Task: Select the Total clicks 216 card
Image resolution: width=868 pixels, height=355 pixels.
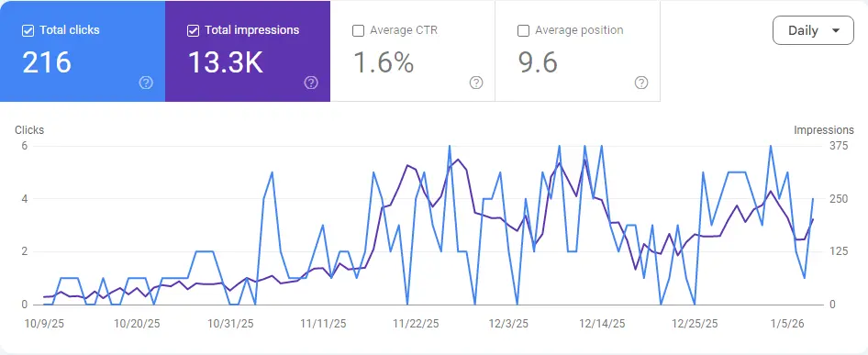Action: tap(83, 51)
